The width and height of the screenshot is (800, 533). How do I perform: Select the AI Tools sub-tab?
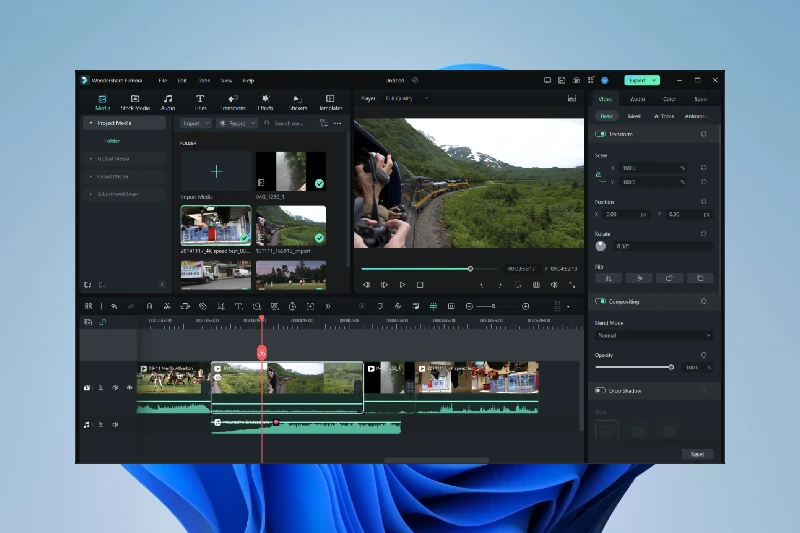point(664,116)
